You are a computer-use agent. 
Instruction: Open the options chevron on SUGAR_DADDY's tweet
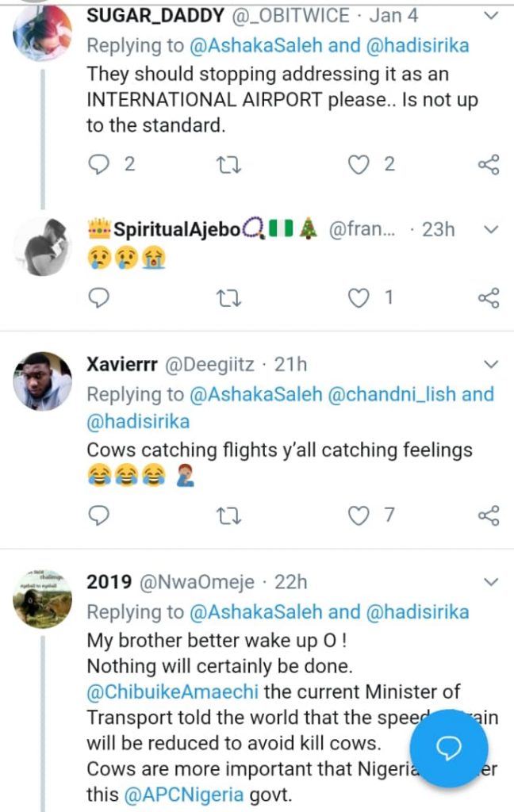point(491,14)
